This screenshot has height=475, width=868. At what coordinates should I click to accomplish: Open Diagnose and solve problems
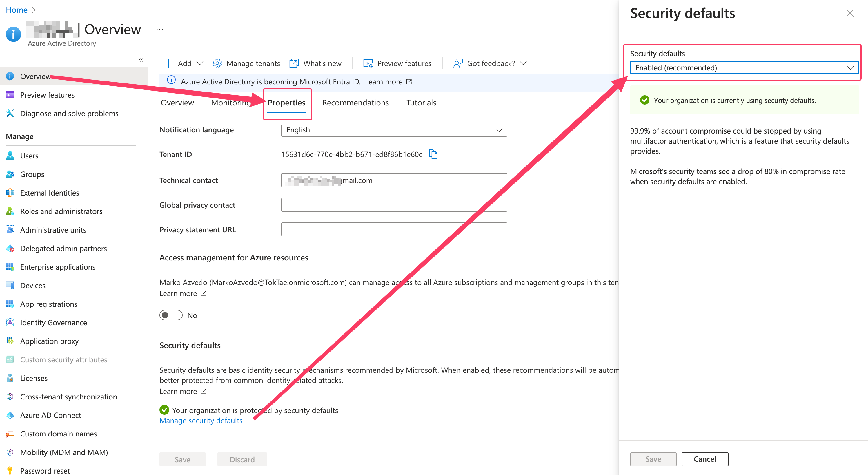[69, 114]
